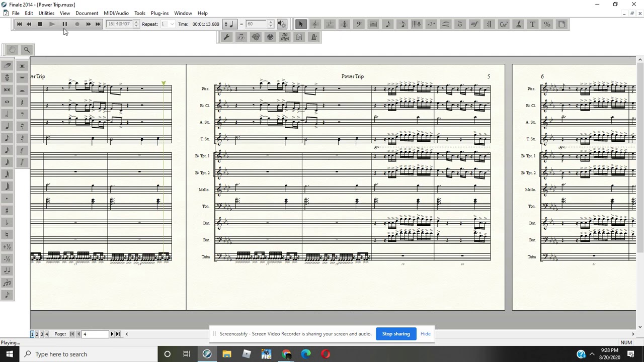Adjust the measure counter stepper
This screenshot has width=644, height=362.
(x=136, y=24)
